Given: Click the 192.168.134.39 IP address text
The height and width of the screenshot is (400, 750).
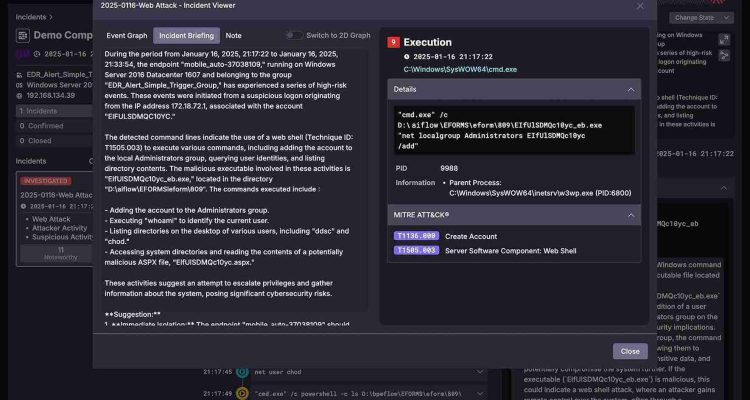Looking at the screenshot, I should (51, 95).
